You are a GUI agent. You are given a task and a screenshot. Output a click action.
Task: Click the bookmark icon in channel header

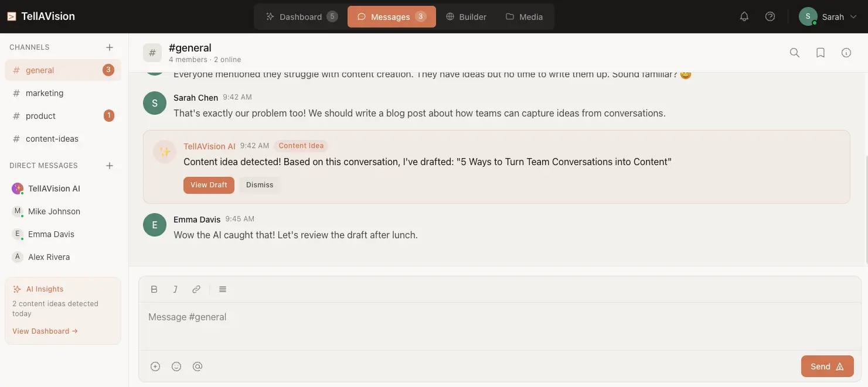click(821, 53)
